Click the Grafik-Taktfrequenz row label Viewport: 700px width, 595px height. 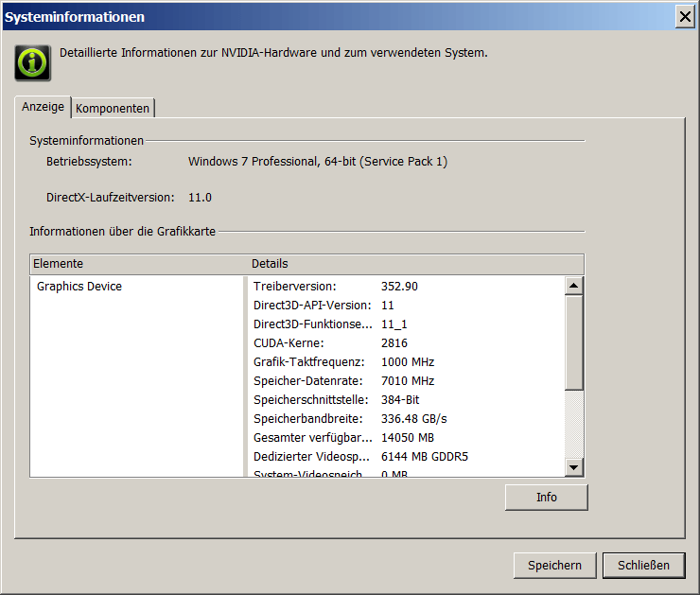[x=309, y=362]
